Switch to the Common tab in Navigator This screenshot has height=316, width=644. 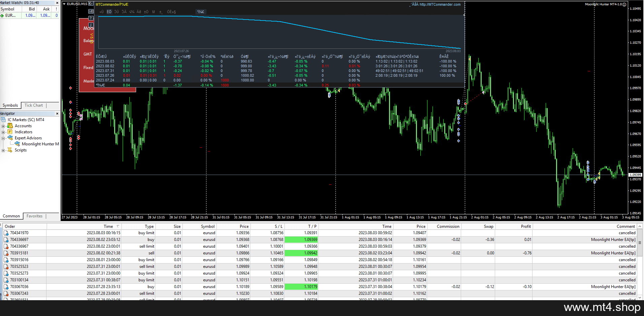coord(11,216)
